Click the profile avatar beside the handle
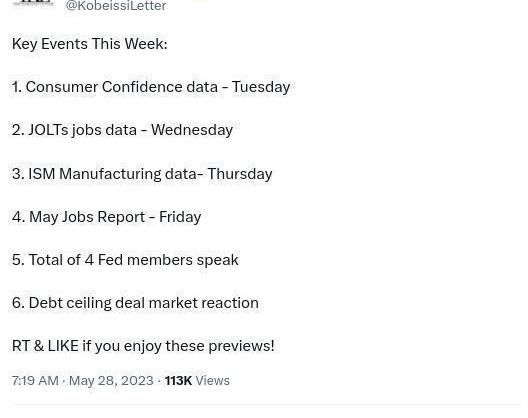Image resolution: width=528 pixels, height=418 pixels. (33, 3)
